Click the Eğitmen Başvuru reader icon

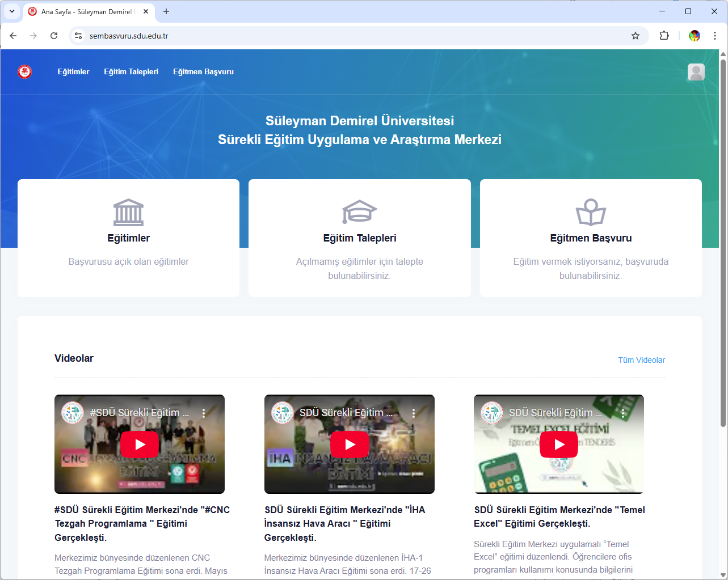[x=591, y=213]
